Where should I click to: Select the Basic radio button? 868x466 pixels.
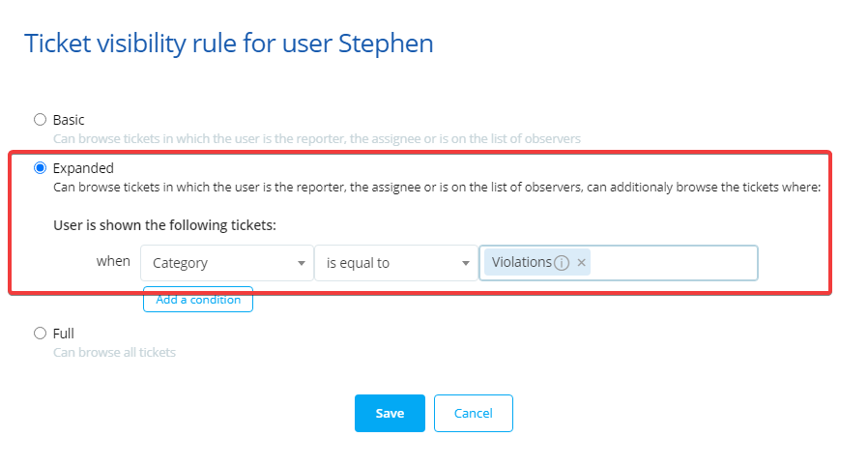(40, 120)
